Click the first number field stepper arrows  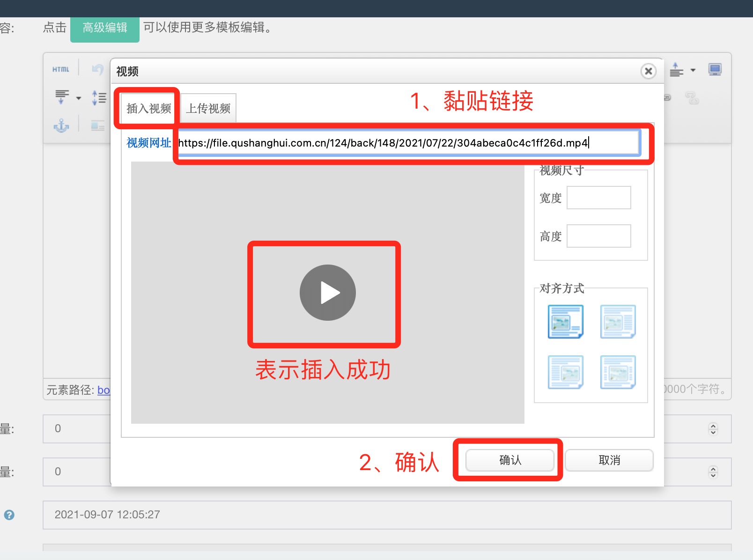(x=713, y=429)
